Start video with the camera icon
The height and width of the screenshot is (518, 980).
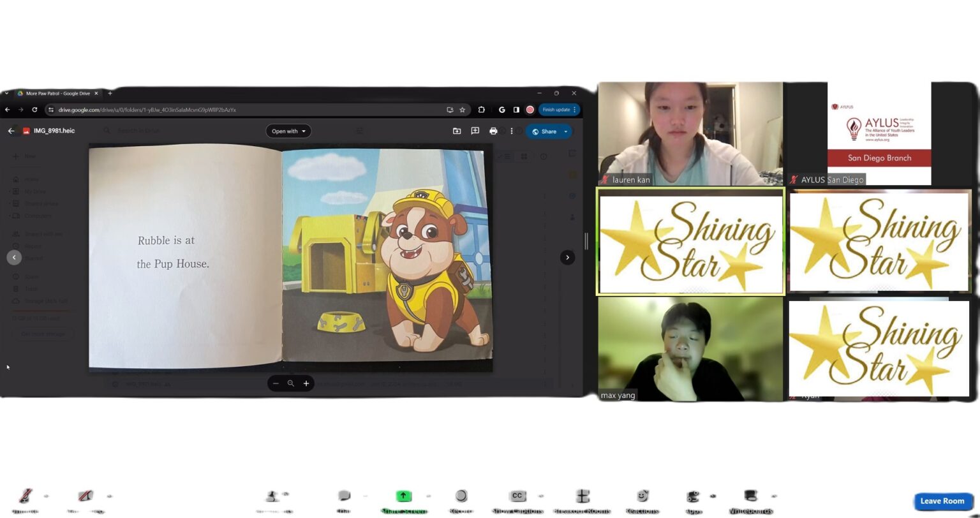click(85, 496)
